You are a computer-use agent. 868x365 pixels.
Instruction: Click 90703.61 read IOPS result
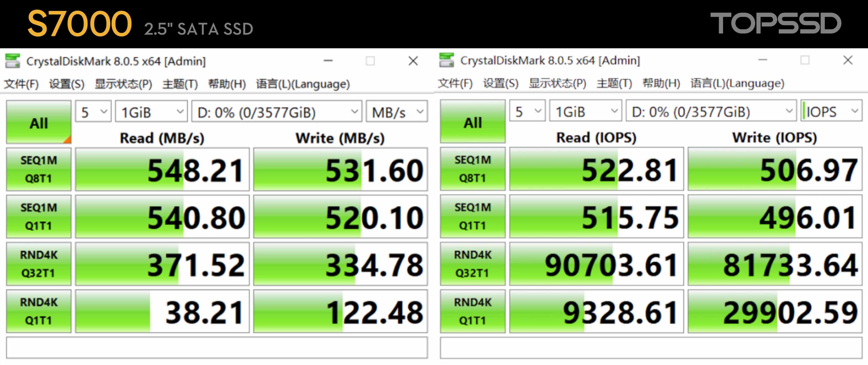(x=596, y=264)
